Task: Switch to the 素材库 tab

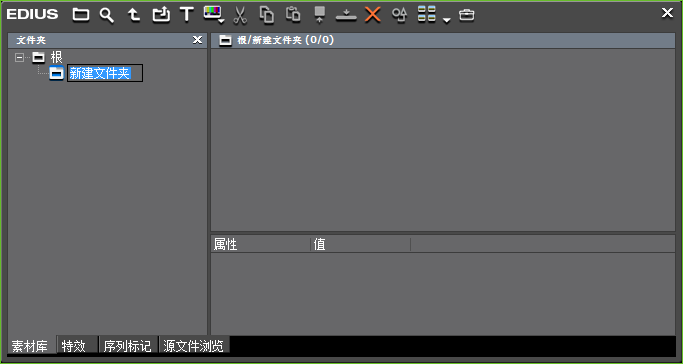Action: 30,346
